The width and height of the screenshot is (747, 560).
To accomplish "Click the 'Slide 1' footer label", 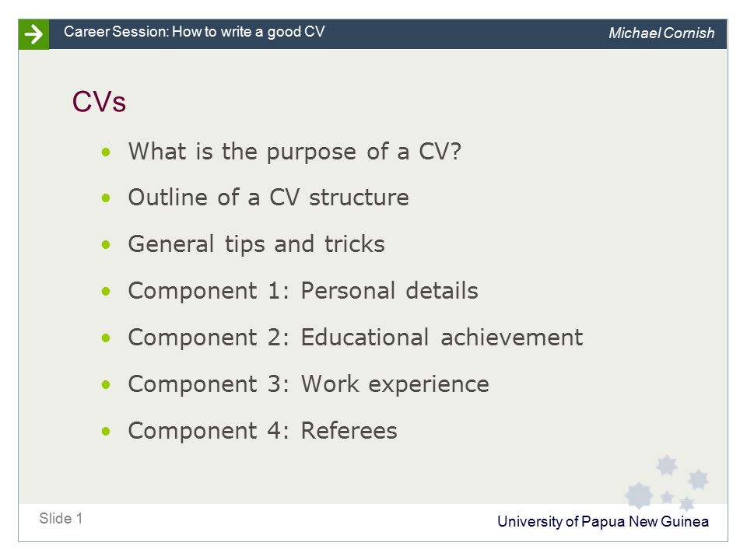I will 61,518.
